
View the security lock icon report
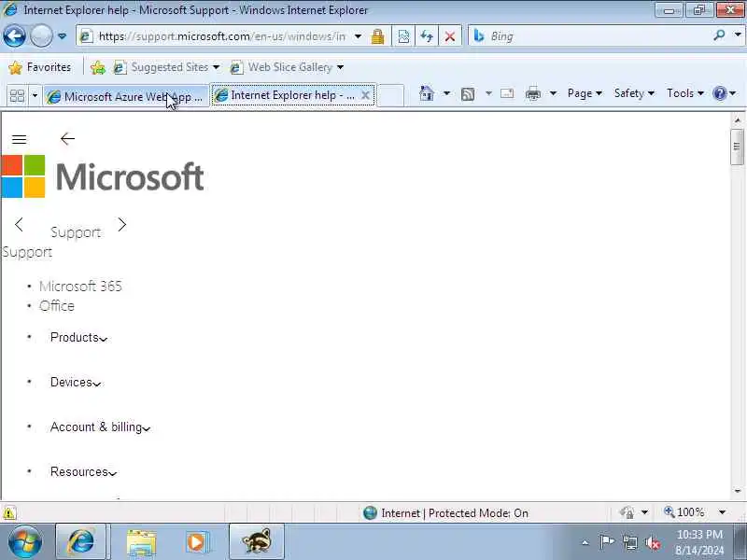click(x=377, y=36)
